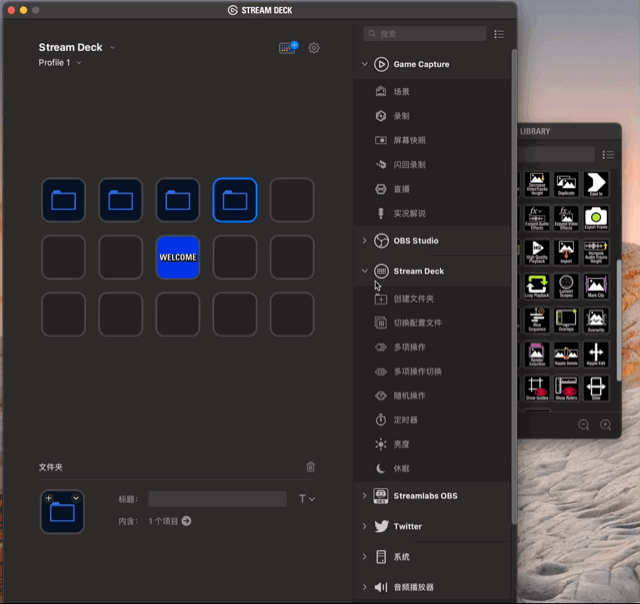Click the search field in Library window
Screen dimensions: 640x604
click(557, 154)
